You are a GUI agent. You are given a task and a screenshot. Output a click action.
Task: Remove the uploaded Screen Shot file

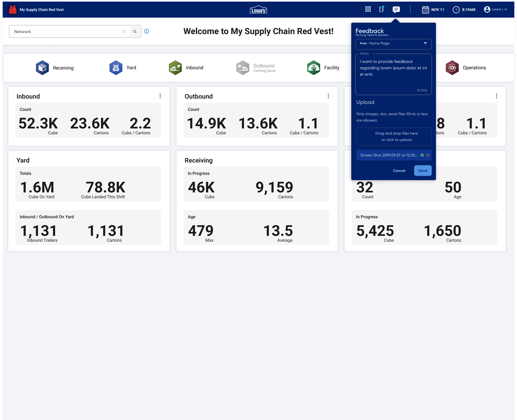[x=428, y=155]
